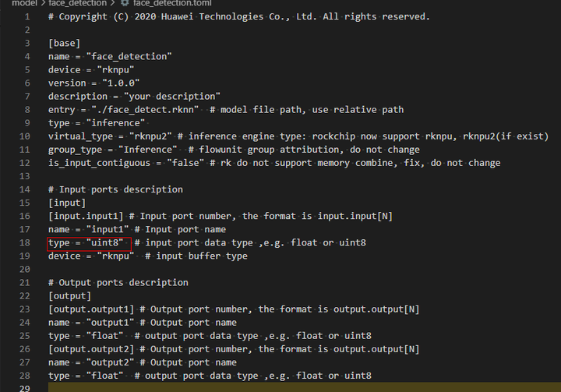Click the [input.input1] section header
The image size is (561, 392).
tap(85, 216)
